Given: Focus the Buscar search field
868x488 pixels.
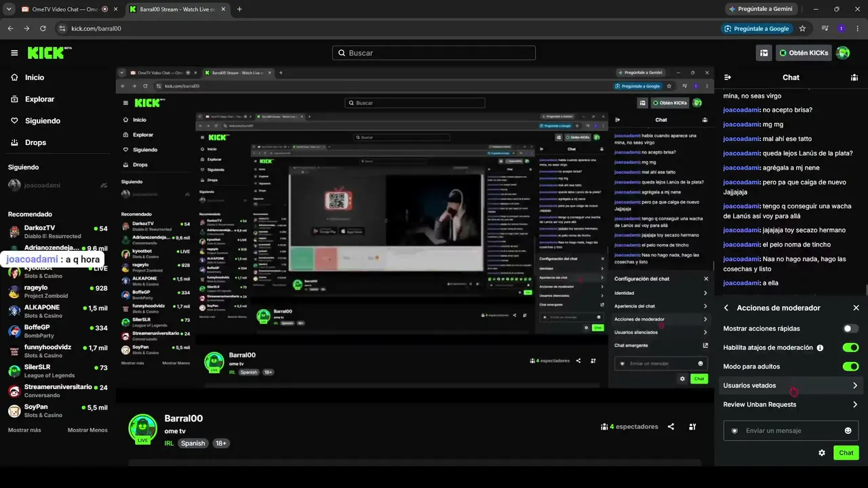Looking at the screenshot, I should coord(434,53).
